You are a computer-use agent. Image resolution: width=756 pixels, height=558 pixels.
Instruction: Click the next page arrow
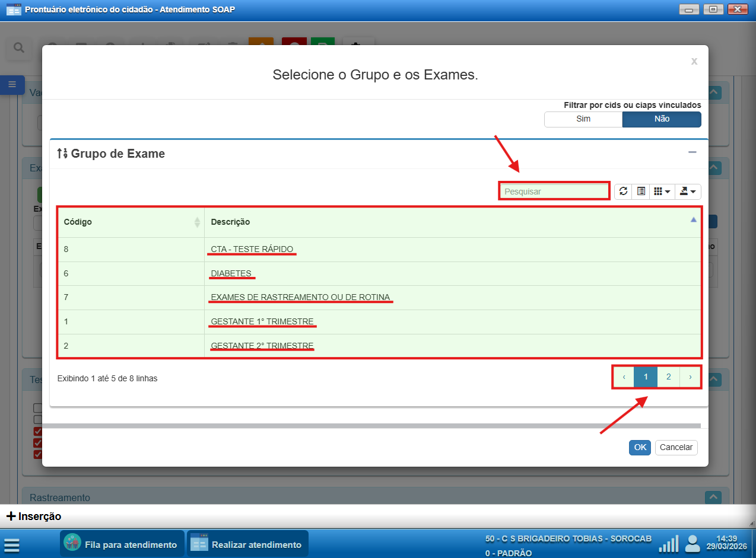click(x=690, y=377)
